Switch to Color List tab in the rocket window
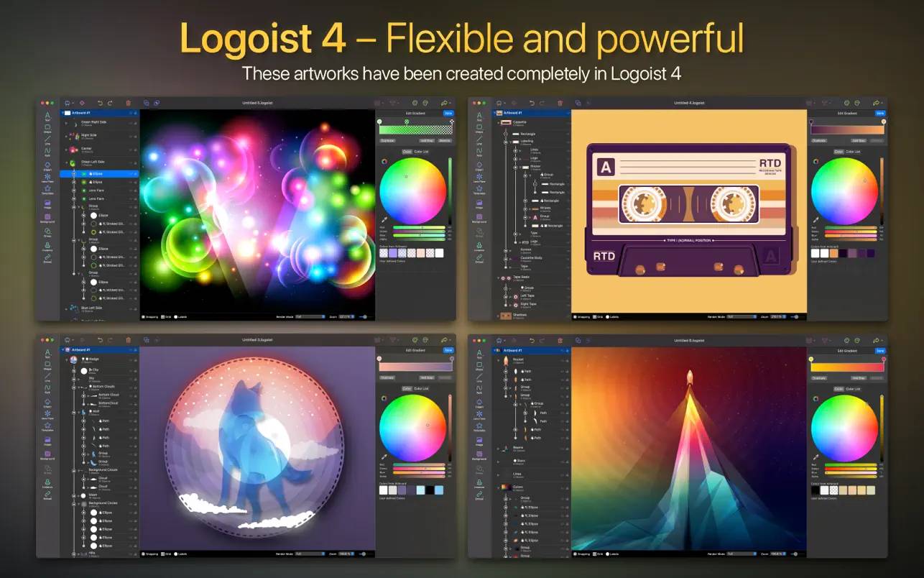 click(x=852, y=389)
